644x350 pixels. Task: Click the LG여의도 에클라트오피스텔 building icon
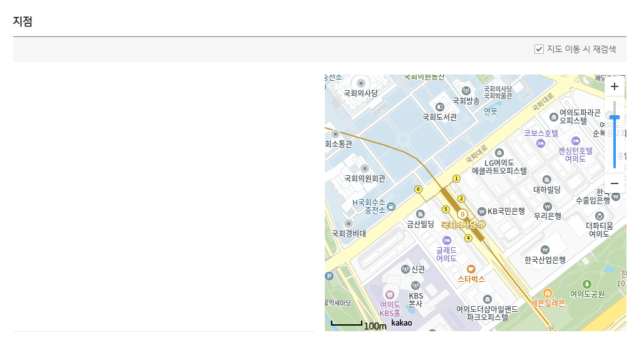(499, 153)
